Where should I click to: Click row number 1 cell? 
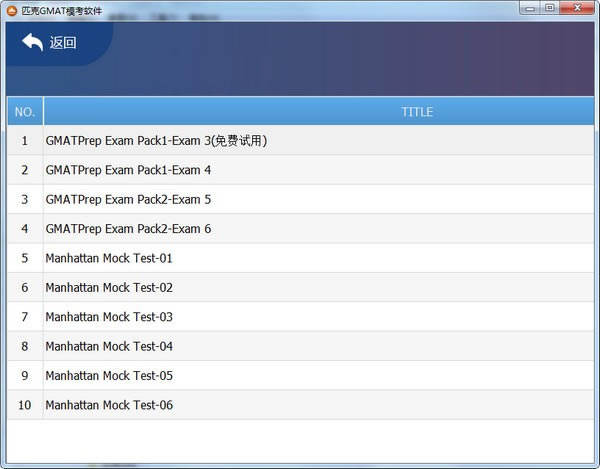coord(25,141)
